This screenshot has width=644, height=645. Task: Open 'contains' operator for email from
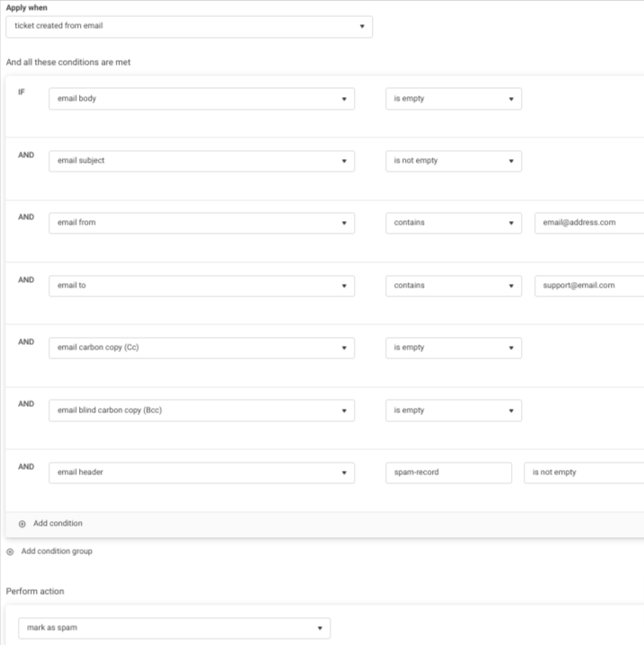pos(453,223)
